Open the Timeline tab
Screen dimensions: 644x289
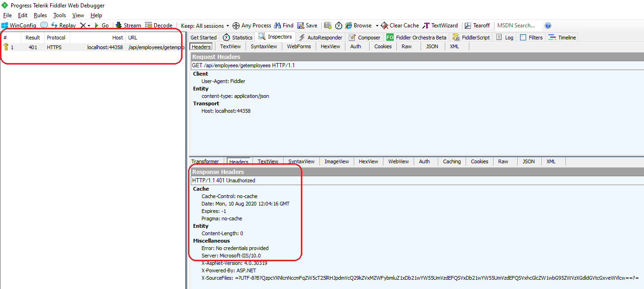pyautogui.click(x=562, y=38)
